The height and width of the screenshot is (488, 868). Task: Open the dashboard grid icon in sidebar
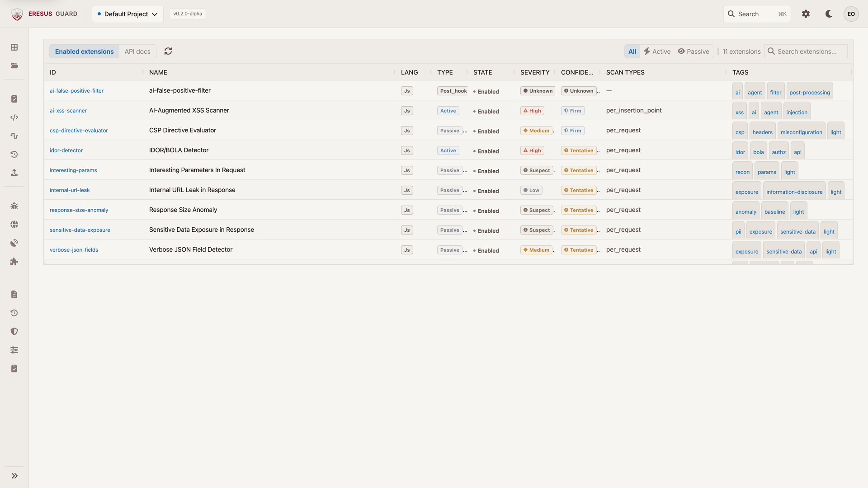[x=14, y=47]
